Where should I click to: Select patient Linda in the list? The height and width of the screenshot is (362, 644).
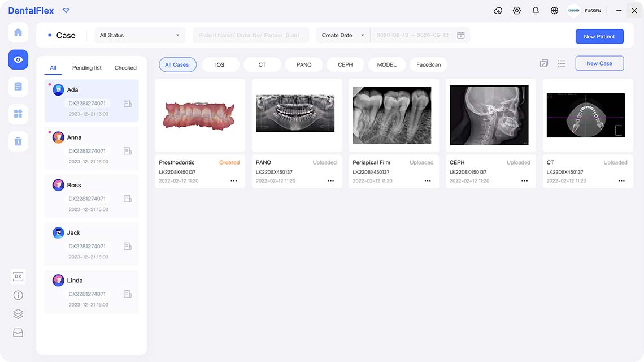point(91,292)
